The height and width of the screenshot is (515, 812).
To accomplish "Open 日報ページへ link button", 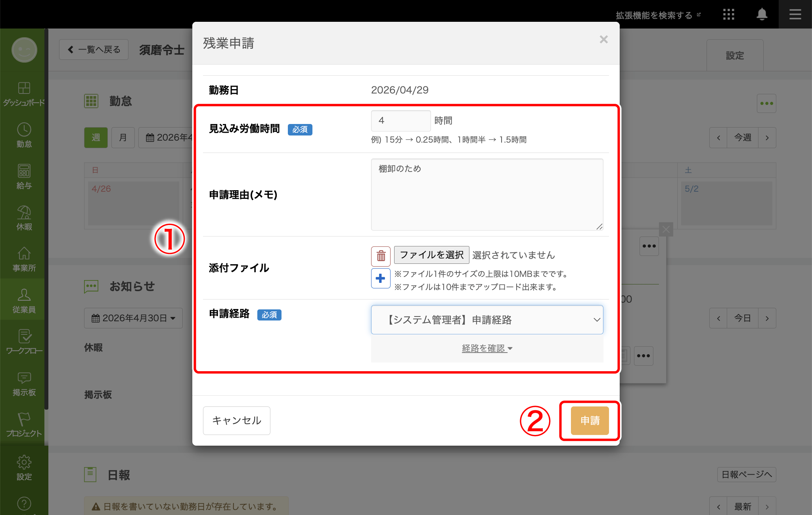I will pos(747,475).
